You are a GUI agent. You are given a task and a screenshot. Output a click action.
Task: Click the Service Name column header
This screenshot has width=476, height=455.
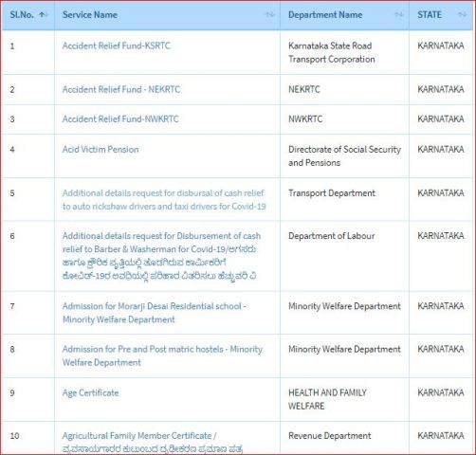167,15
